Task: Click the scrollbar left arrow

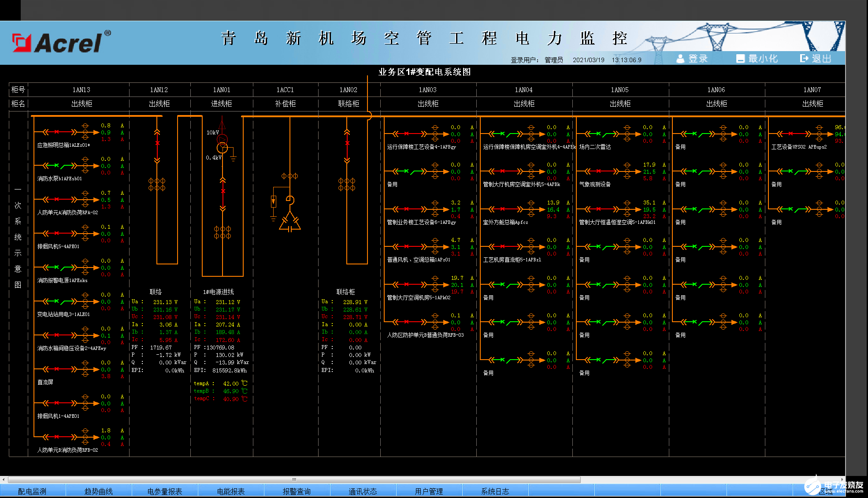Action: coord(4,479)
